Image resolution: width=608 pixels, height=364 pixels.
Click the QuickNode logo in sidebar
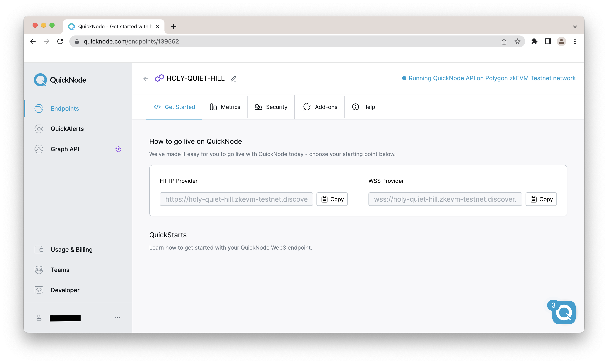pyautogui.click(x=60, y=80)
